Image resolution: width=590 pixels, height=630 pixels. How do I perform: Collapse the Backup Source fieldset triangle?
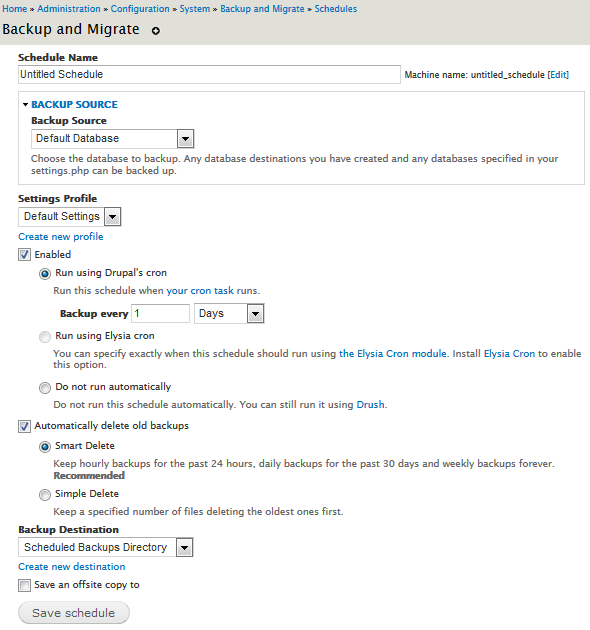[x=25, y=104]
